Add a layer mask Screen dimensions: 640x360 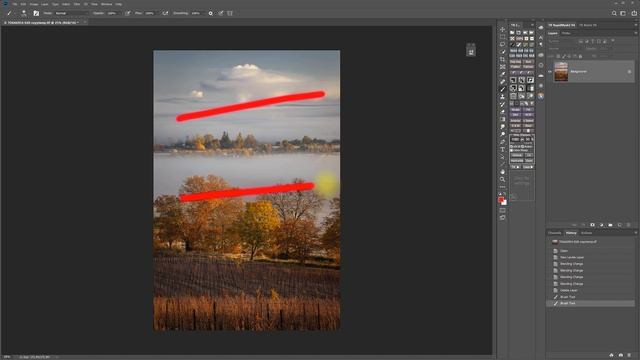592,225
